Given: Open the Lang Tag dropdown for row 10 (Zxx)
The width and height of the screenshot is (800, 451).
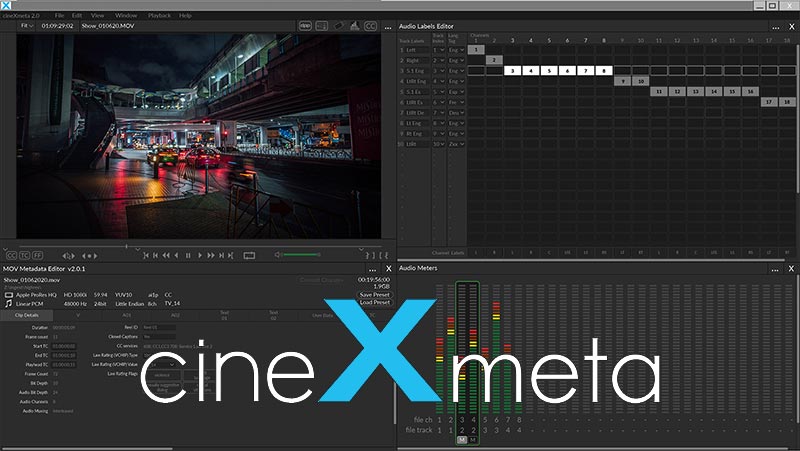Looking at the screenshot, I should (456, 144).
